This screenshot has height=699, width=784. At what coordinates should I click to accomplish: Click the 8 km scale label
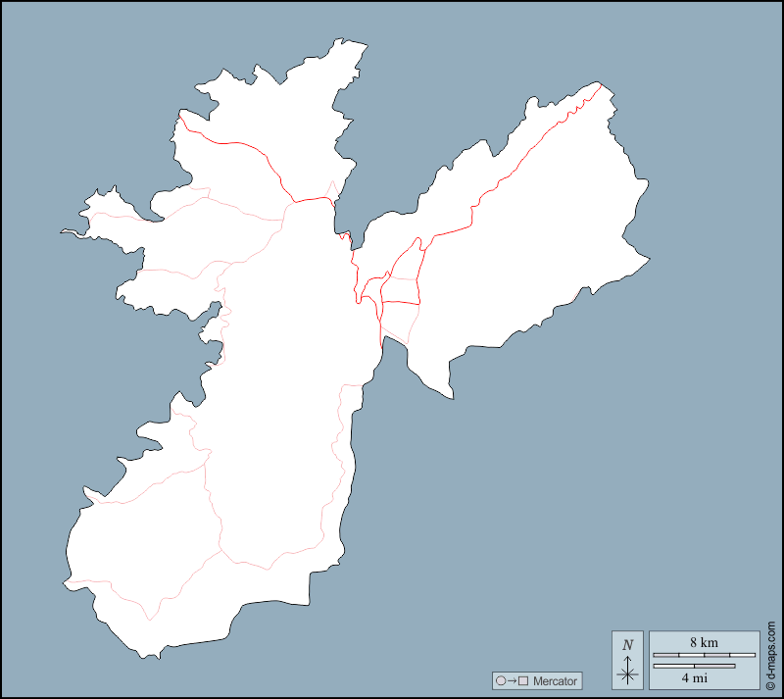[704, 642]
